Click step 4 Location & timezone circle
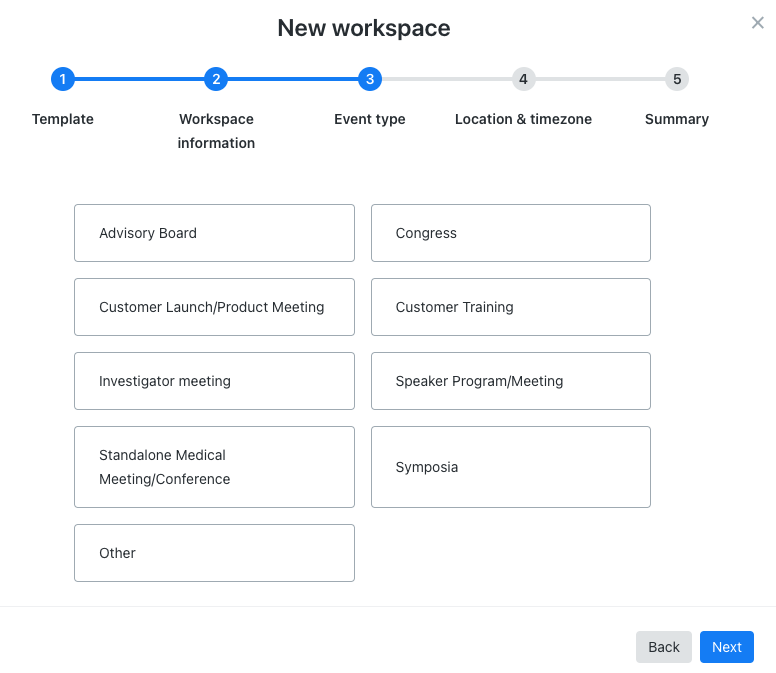 click(x=523, y=79)
